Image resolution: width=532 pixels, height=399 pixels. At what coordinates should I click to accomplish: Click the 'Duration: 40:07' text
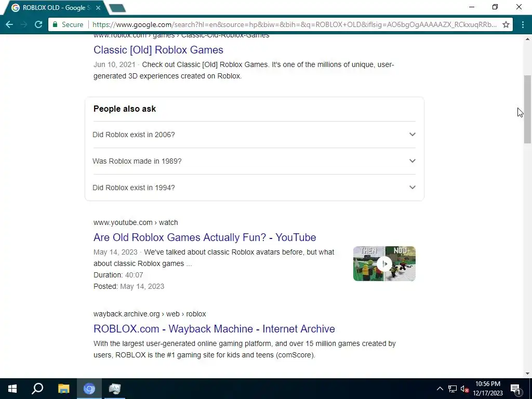pos(118,275)
